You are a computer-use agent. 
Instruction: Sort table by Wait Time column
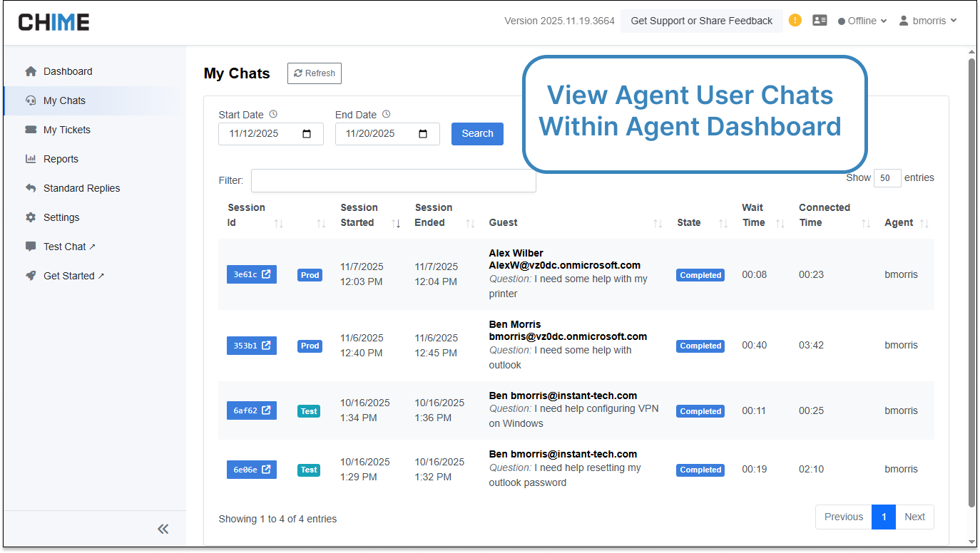[780, 223]
